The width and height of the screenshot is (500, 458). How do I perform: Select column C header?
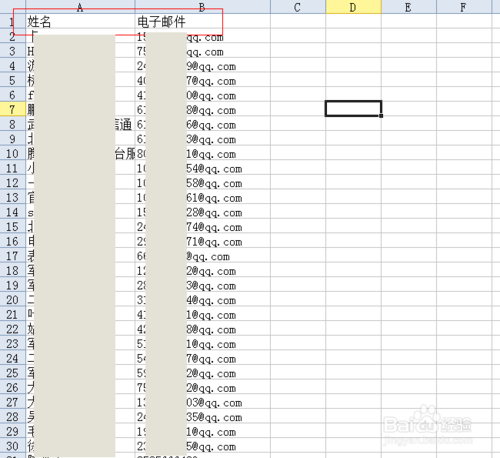[298, 7]
